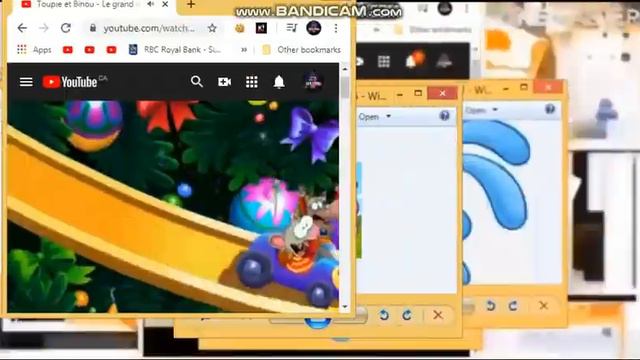This screenshot has width=640, height=360.
Task: Open the black K extension icon
Action: click(x=261, y=28)
